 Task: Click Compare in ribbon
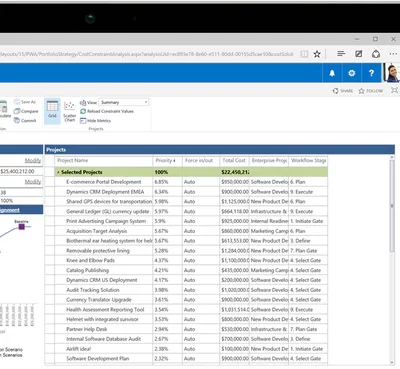click(x=26, y=111)
